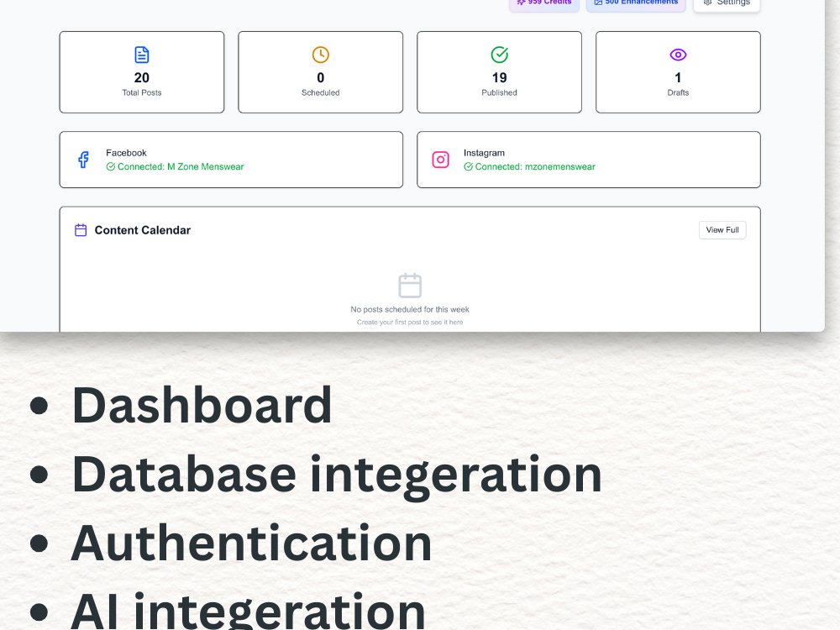Open the Settings button
The width and height of the screenshot is (840, 630).
tap(727, 3)
